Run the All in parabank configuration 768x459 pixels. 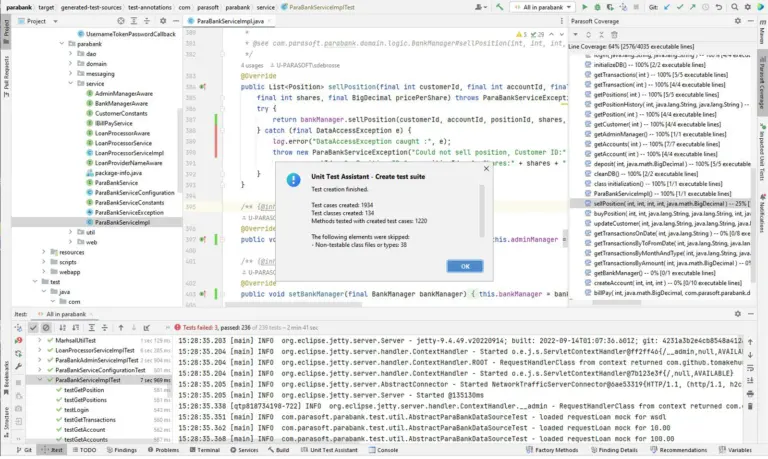pyautogui.click(x=584, y=7)
